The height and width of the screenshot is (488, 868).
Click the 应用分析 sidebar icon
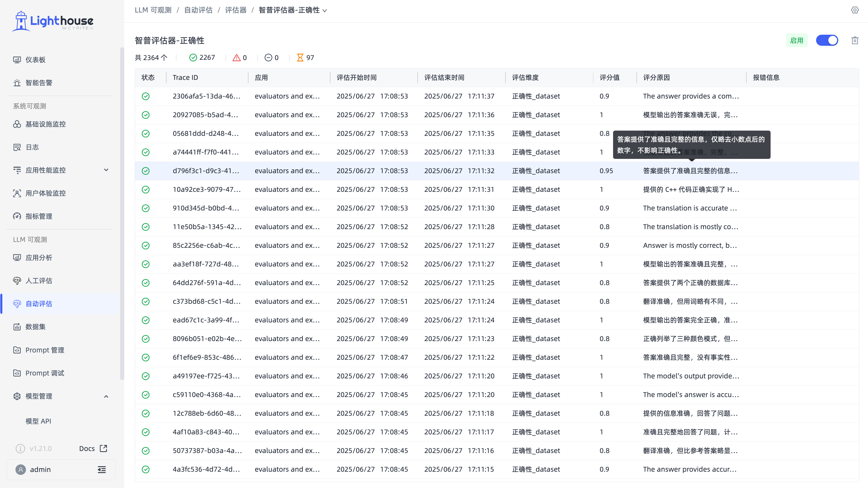point(17,258)
